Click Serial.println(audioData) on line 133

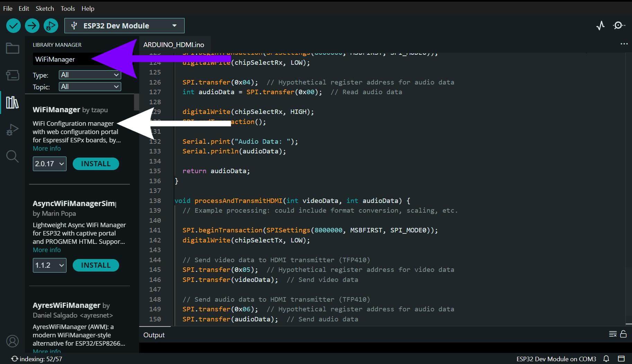pos(234,151)
